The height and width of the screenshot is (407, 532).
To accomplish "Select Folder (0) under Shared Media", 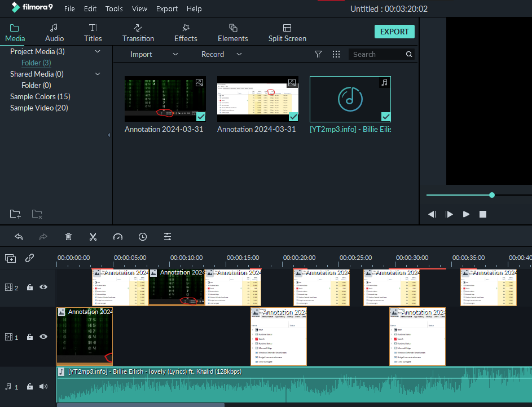I will coord(36,85).
